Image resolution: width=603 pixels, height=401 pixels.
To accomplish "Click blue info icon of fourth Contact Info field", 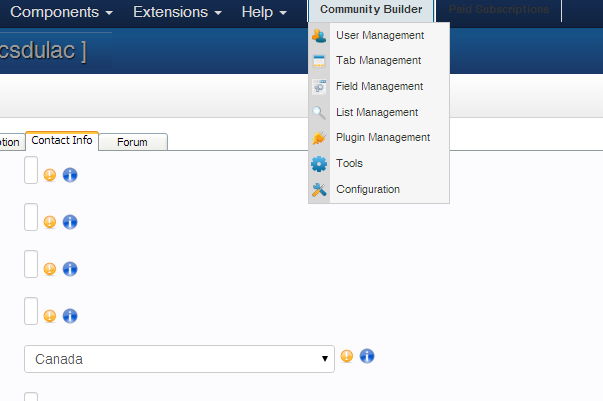I will click(x=70, y=316).
